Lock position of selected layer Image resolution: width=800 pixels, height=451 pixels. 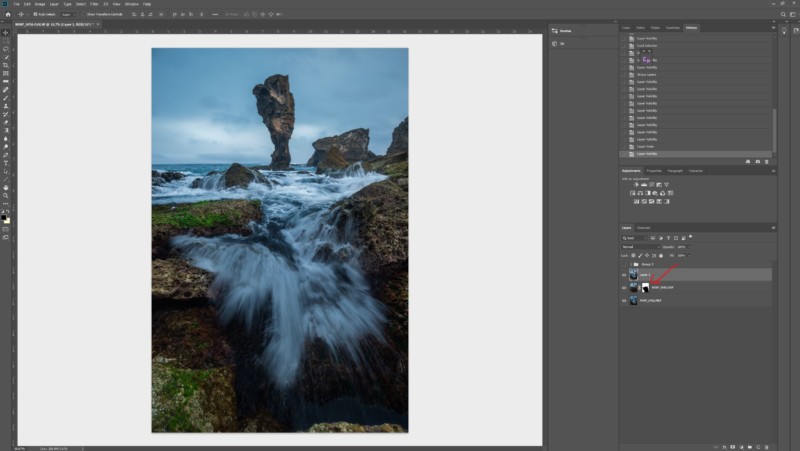point(647,256)
